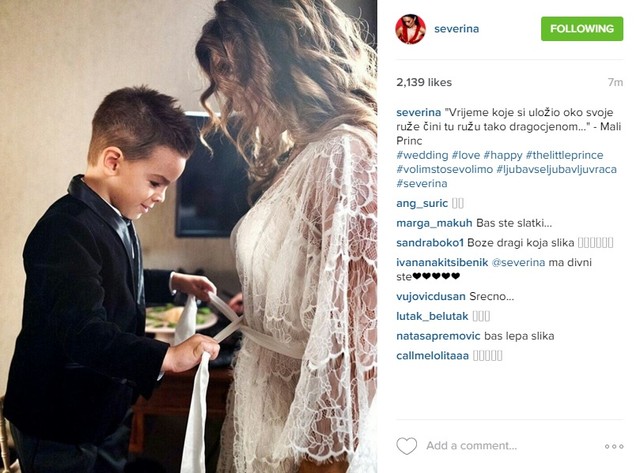
Task: Open the severina username in header
Action: (x=456, y=29)
